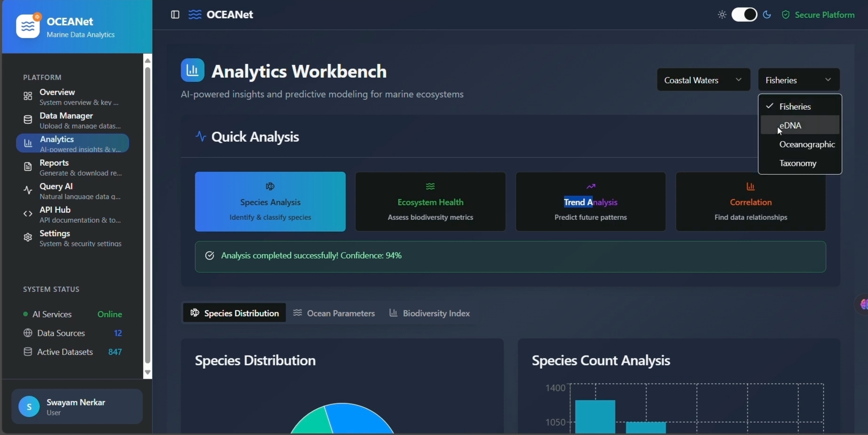Collapse the Fisheries data type dropdown

[799, 80]
